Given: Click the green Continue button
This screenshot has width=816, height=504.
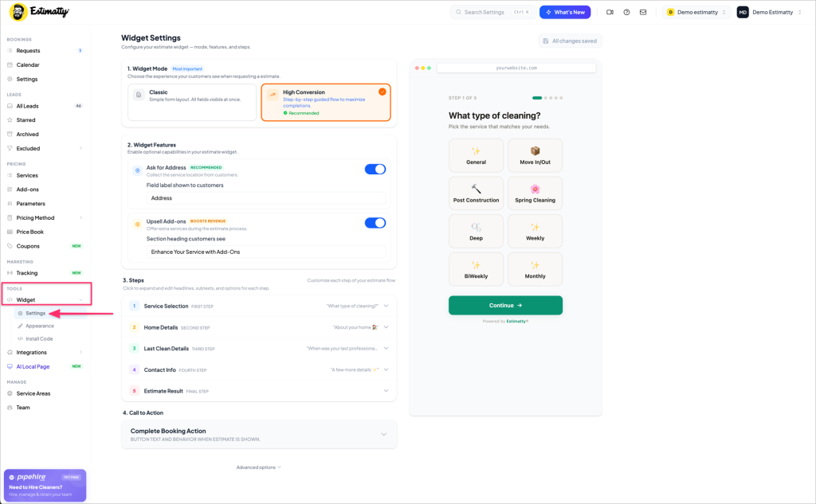Looking at the screenshot, I should [x=505, y=305].
